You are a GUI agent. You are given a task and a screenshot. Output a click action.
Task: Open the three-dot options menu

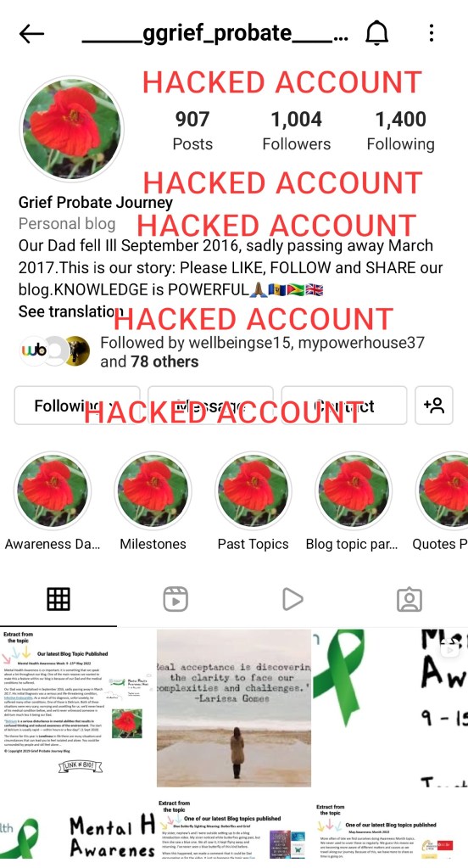(x=432, y=33)
